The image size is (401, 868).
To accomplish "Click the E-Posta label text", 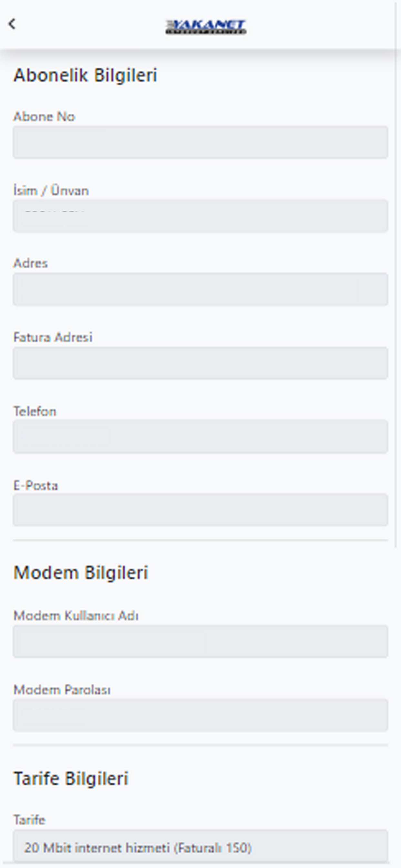I will tap(36, 486).
